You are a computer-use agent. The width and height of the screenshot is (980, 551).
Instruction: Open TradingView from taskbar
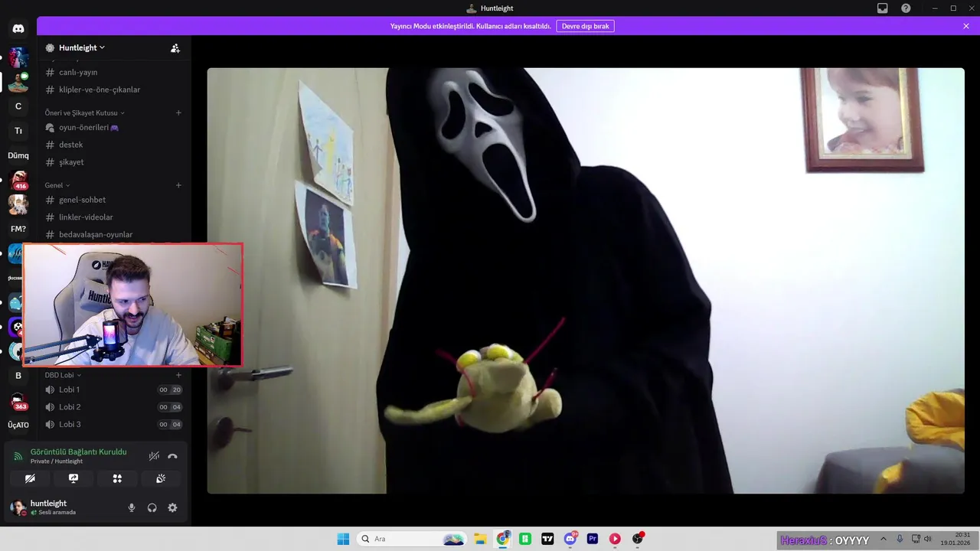(547, 539)
